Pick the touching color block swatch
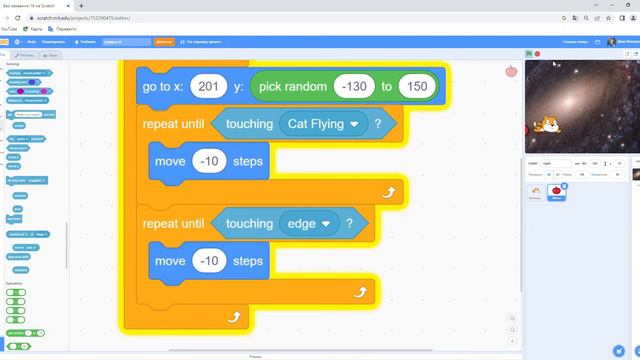 [x=32, y=82]
